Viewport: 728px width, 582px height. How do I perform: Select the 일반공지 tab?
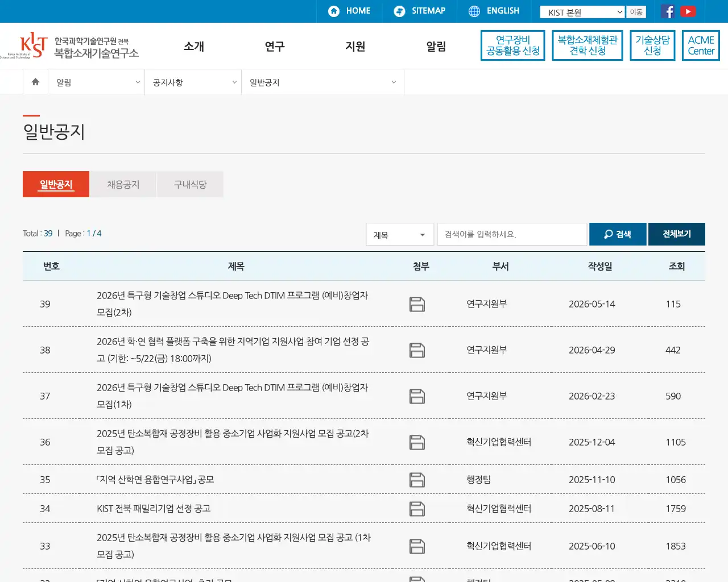(56, 184)
